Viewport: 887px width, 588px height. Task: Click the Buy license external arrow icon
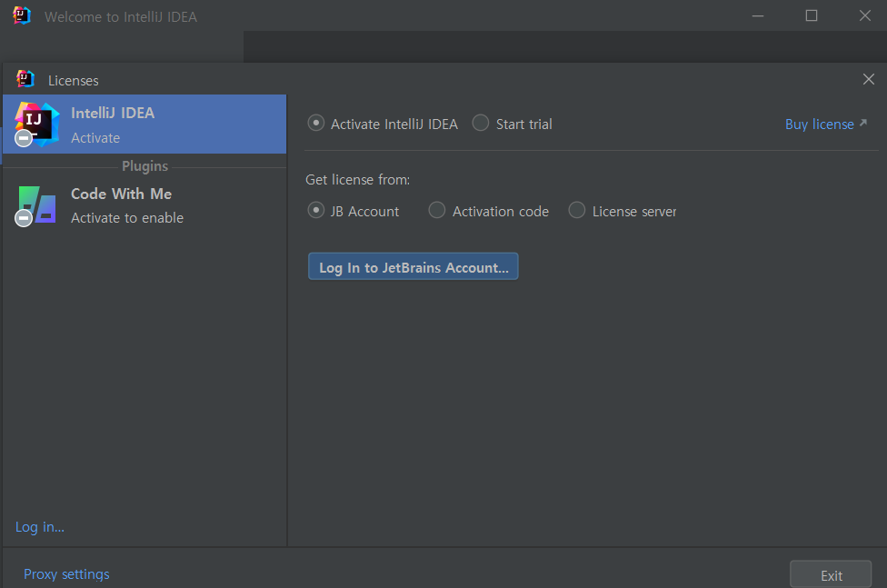(x=862, y=123)
